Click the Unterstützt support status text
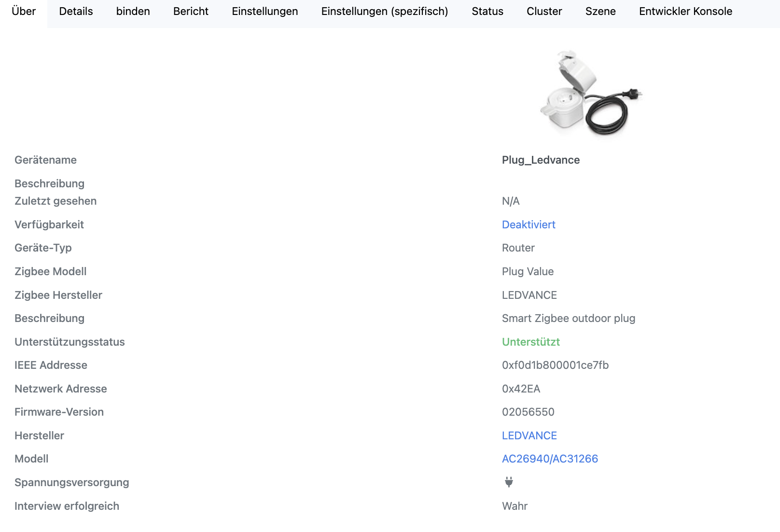This screenshot has width=780, height=532. pyautogui.click(x=531, y=342)
